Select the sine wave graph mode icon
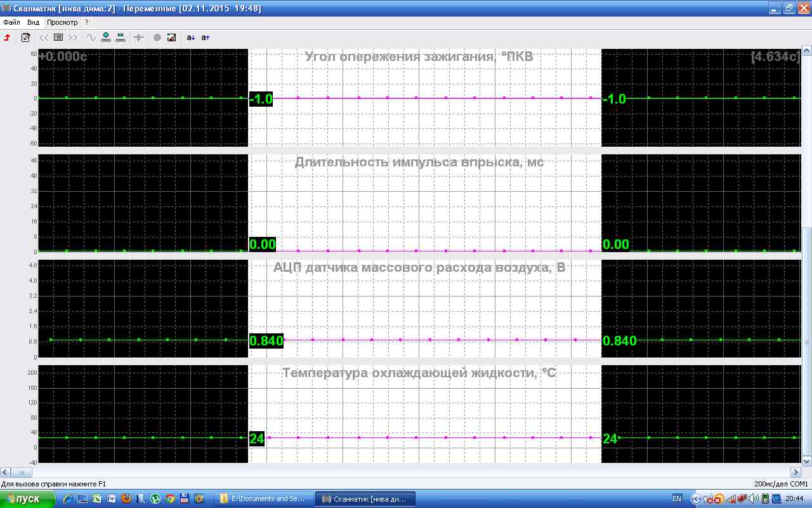The width and height of the screenshot is (812, 508). pos(91,37)
